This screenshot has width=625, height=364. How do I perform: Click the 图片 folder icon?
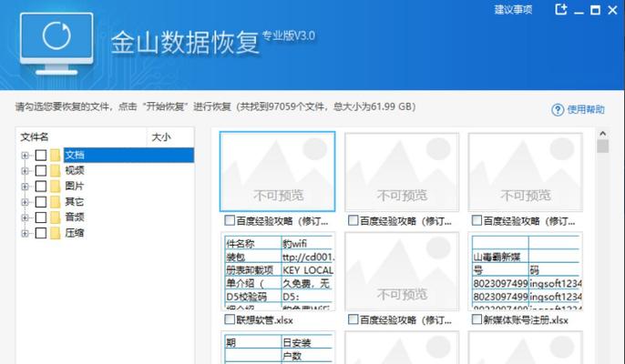click(x=56, y=187)
